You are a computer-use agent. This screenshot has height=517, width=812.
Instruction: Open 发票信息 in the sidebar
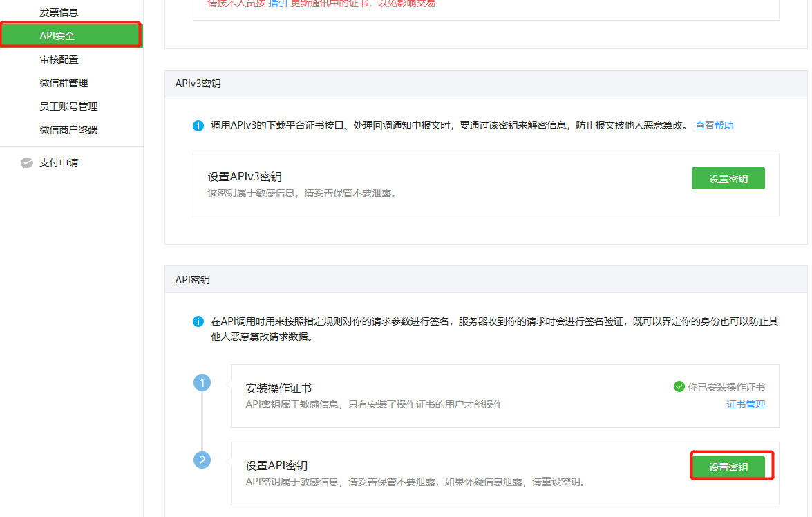click(59, 12)
